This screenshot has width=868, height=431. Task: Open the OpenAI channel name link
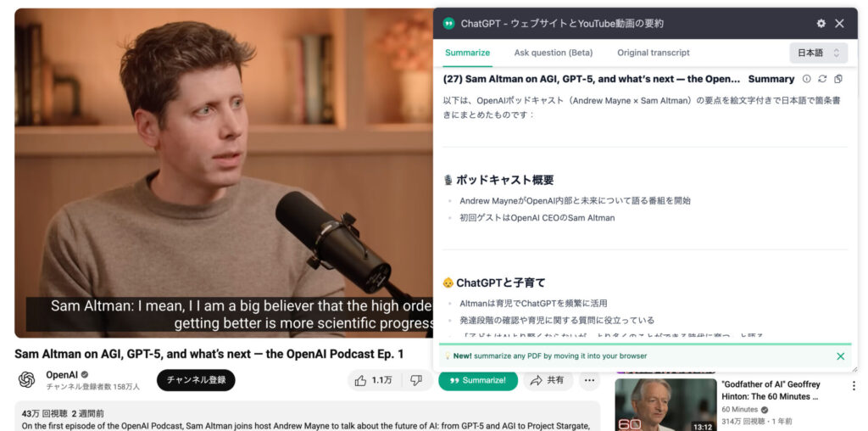pyautogui.click(x=61, y=375)
